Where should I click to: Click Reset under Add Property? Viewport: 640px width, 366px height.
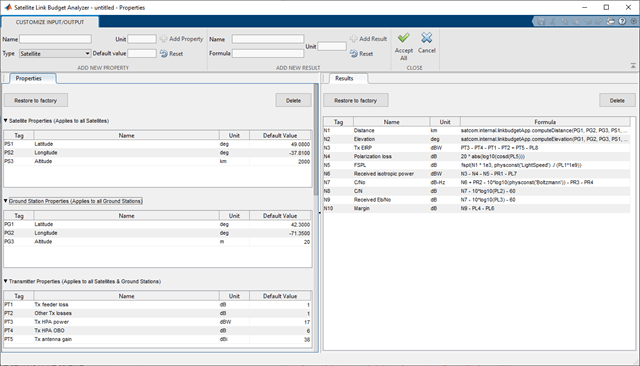point(171,53)
